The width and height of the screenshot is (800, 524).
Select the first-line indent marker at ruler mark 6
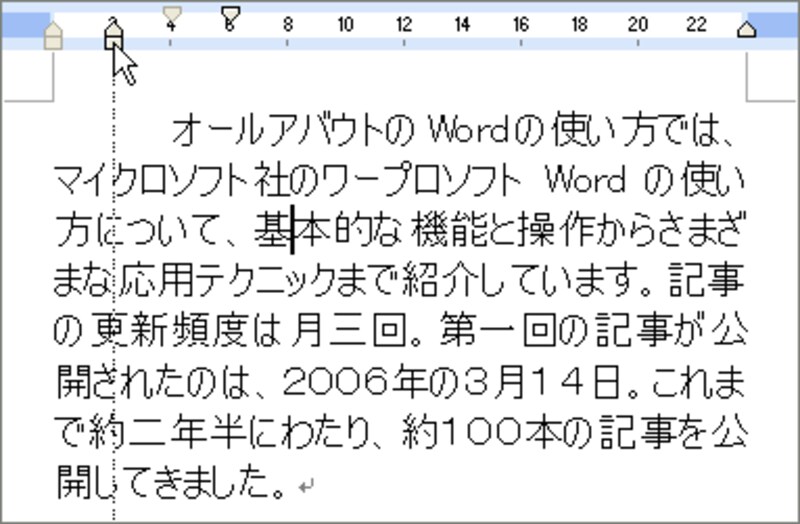tap(231, 15)
